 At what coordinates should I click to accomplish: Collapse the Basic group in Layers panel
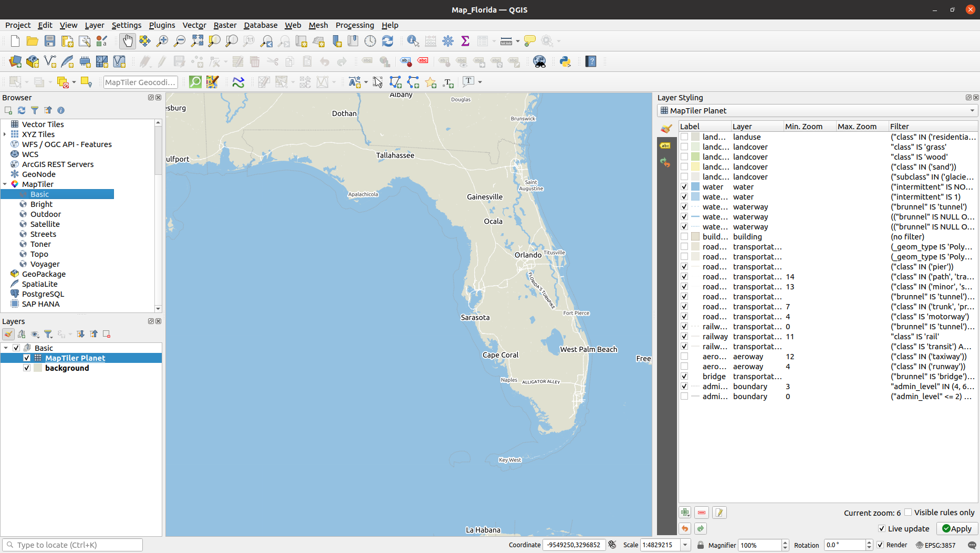coord(6,348)
